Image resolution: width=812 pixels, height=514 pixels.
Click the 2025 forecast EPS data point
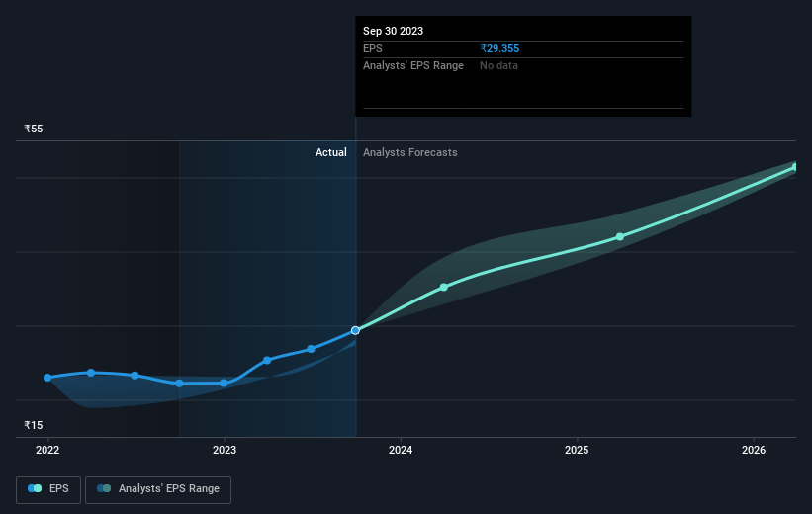[620, 236]
